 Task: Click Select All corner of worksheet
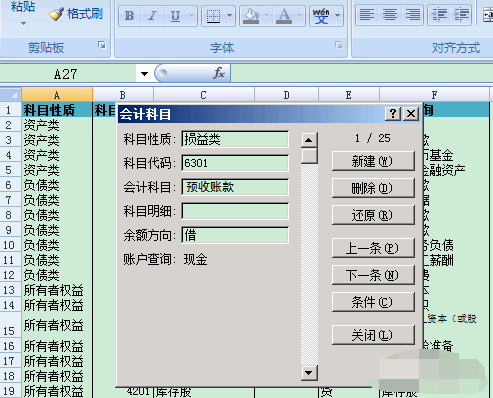point(11,95)
